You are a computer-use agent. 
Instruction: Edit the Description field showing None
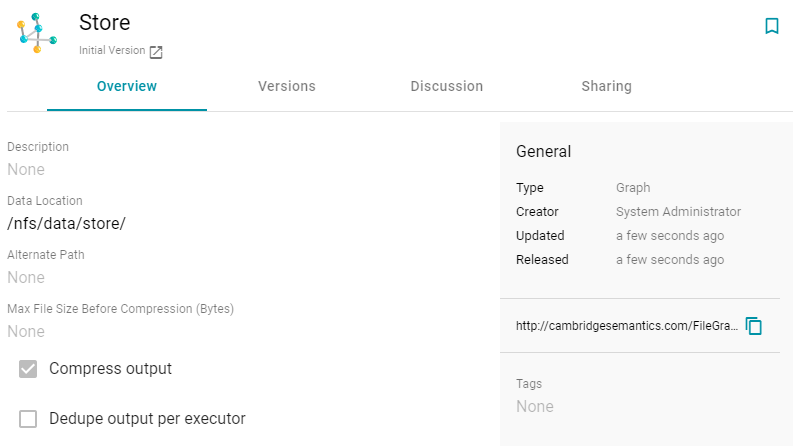26,169
